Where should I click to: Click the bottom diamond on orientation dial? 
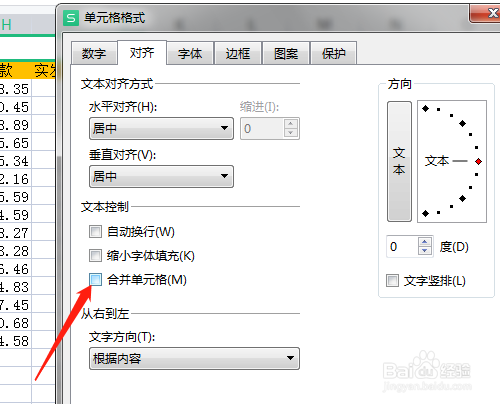pos(425,213)
